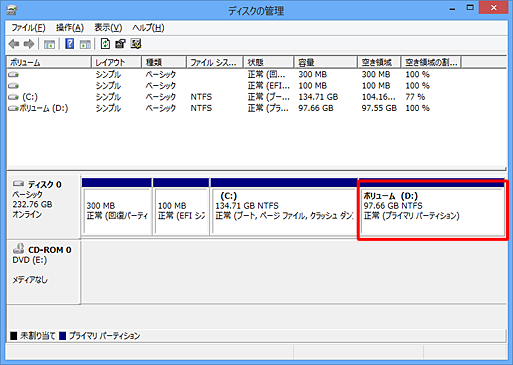Open the ヘルプ(H) menu

click(148, 28)
